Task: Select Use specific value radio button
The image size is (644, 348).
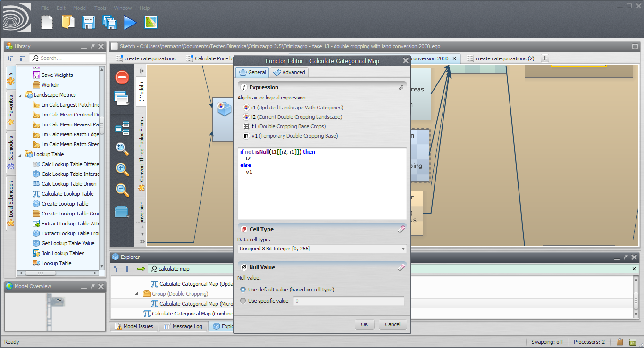Action: point(243,301)
